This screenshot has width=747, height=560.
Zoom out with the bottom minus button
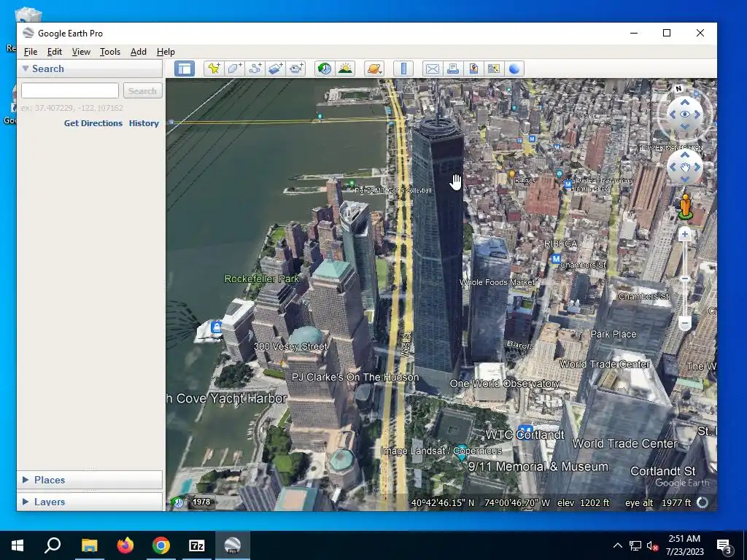point(684,323)
